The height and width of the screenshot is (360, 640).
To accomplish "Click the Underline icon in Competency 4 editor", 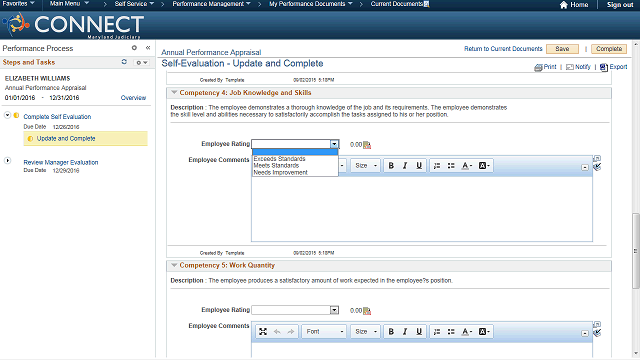I will tap(419, 166).
